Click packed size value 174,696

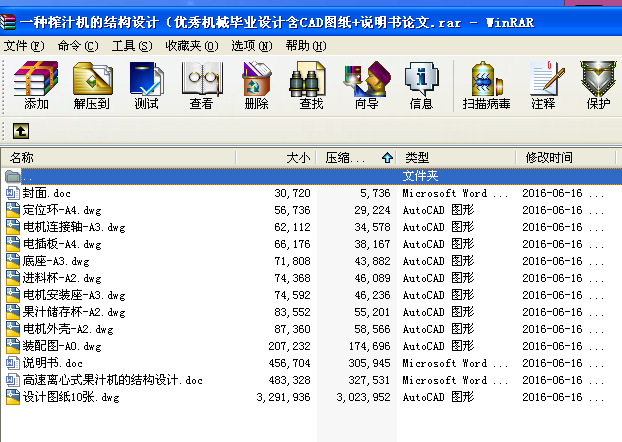click(370, 346)
